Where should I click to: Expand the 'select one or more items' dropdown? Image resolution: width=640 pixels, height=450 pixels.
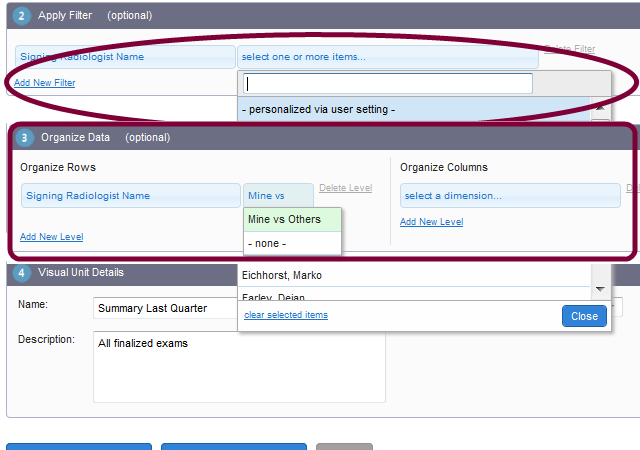tap(387, 57)
